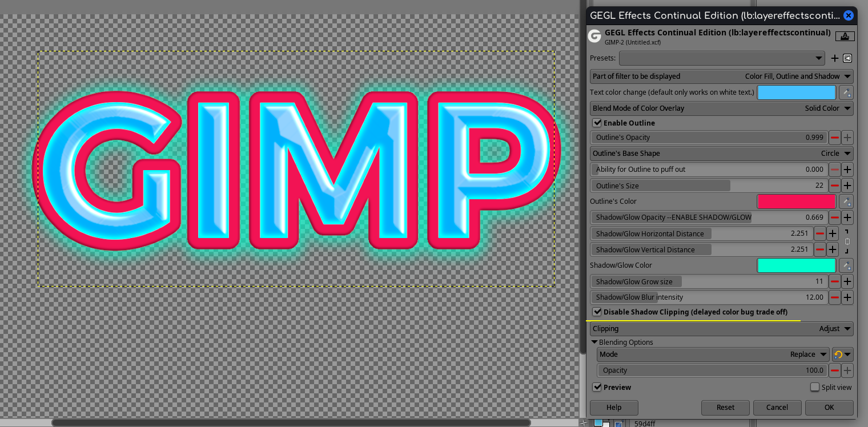This screenshot has height=427, width=868.
Task: Open the Outline's Color swatch
Action: (x=797, y=202)
